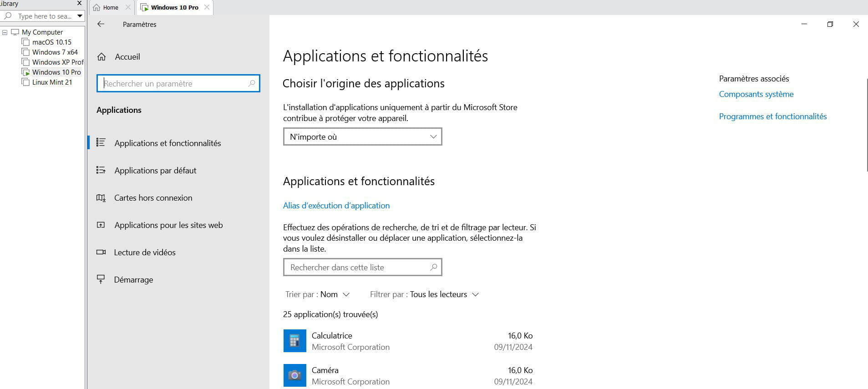
Task: Close the Windows 10 Pro tab
Action: (207, 7)
